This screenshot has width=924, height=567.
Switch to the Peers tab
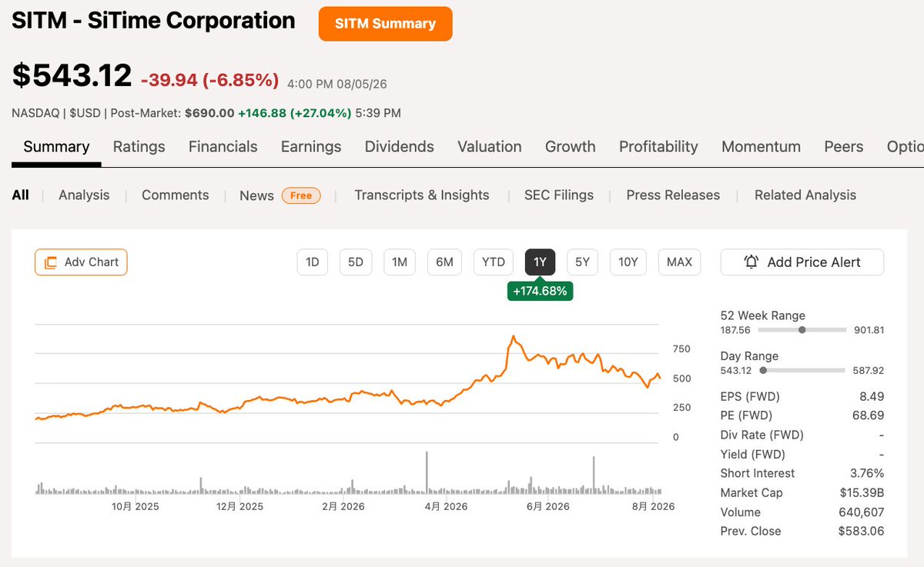(844, 147)
